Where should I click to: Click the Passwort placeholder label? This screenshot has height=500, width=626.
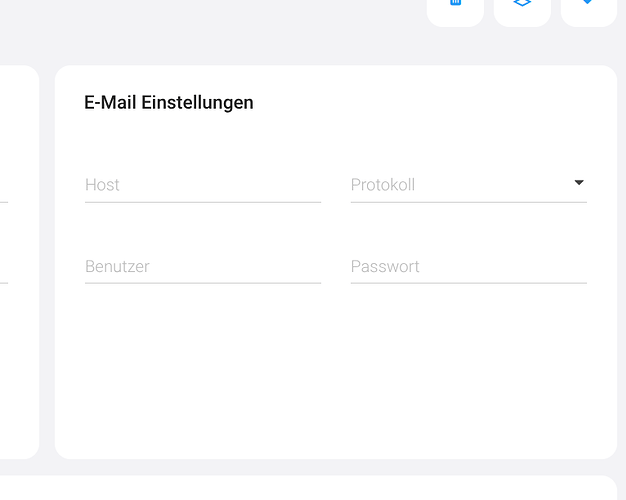click(x=385, y=266)
